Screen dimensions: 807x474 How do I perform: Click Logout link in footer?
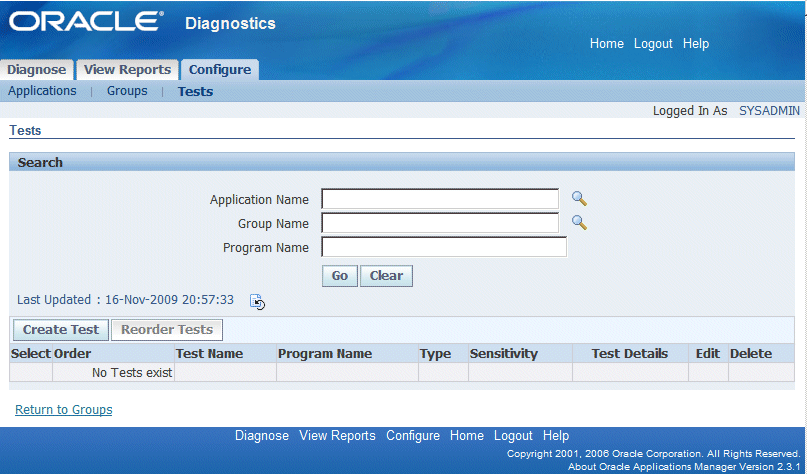click(x=513, y=435)
